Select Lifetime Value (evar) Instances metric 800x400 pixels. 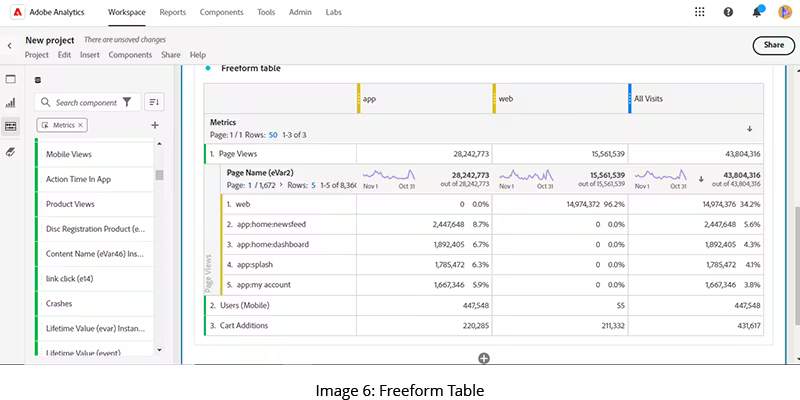[95, 328]
